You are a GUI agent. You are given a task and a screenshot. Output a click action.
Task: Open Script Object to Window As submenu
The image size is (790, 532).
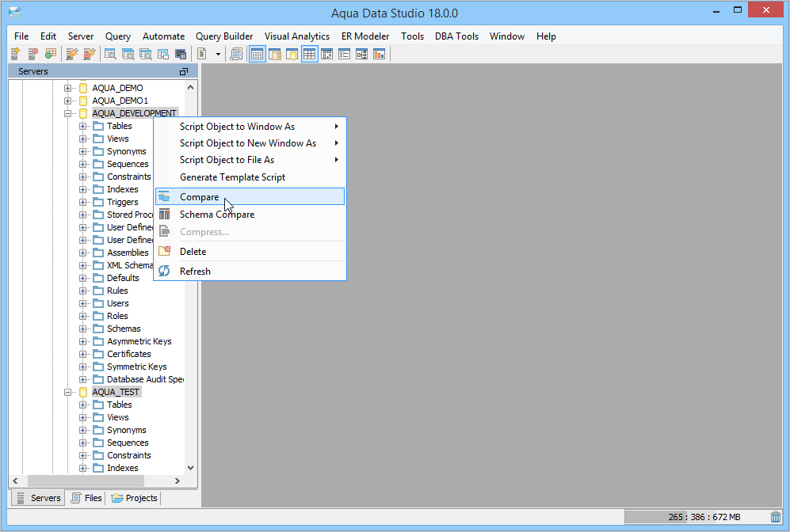(x=250, y=127)
